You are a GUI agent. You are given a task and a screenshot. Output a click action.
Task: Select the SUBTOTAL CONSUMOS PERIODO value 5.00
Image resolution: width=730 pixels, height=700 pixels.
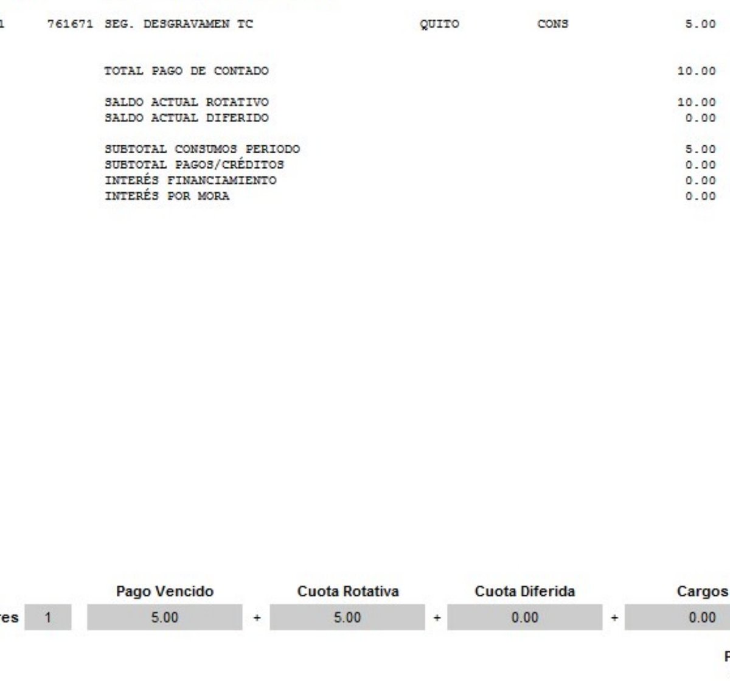[x=700, y=149]
